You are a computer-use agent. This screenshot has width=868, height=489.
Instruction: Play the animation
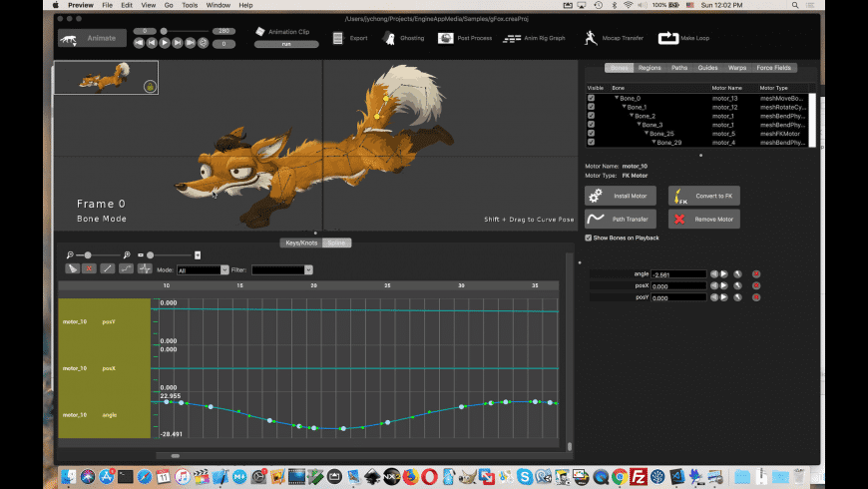click(165, 43)
